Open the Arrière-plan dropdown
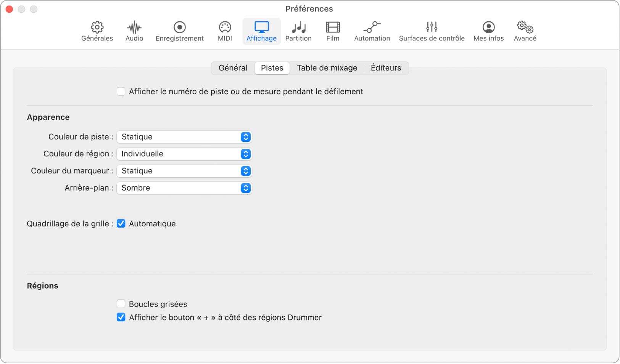Image resolution: width=620 pixels, height=364 pixels. (184, 188)
